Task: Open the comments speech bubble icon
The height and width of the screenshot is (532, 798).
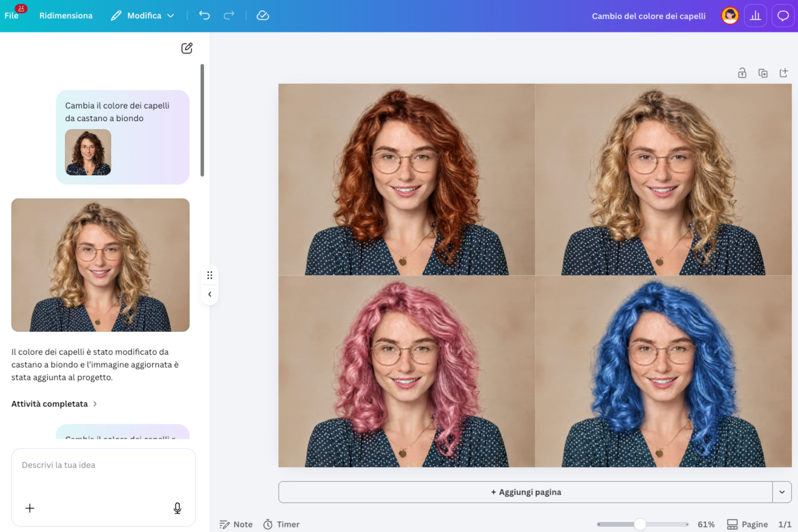Action: pyautogui.click(x=783, y=16)
